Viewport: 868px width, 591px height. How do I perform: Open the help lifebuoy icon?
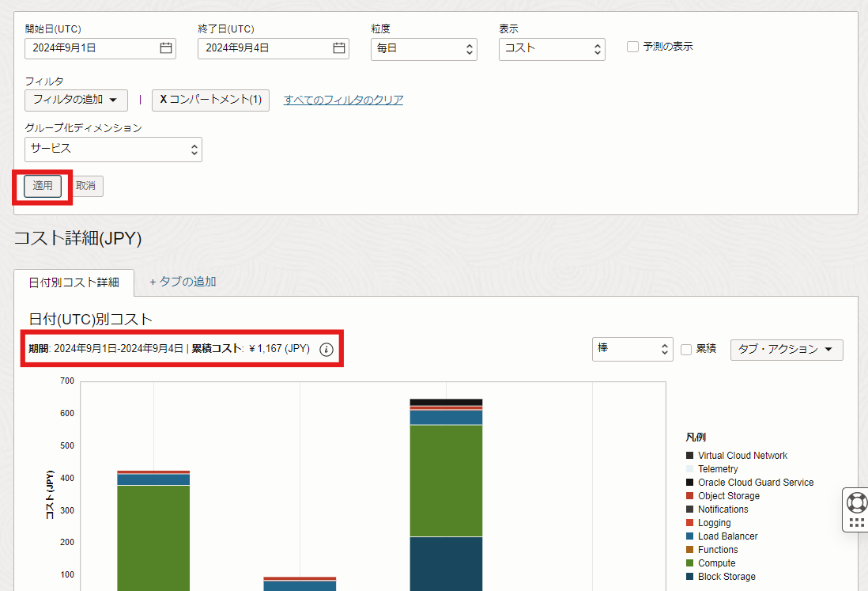pyautogui.click(x=856, y=502)
